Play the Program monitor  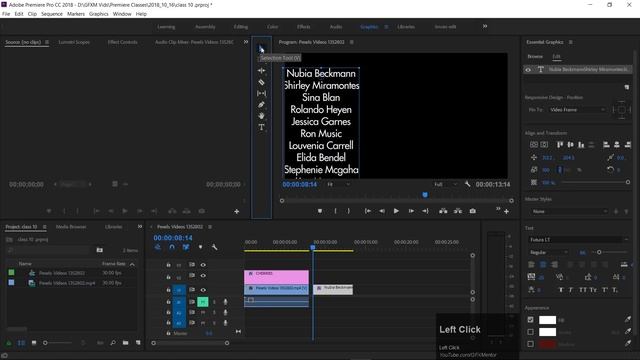coord(396,211)
